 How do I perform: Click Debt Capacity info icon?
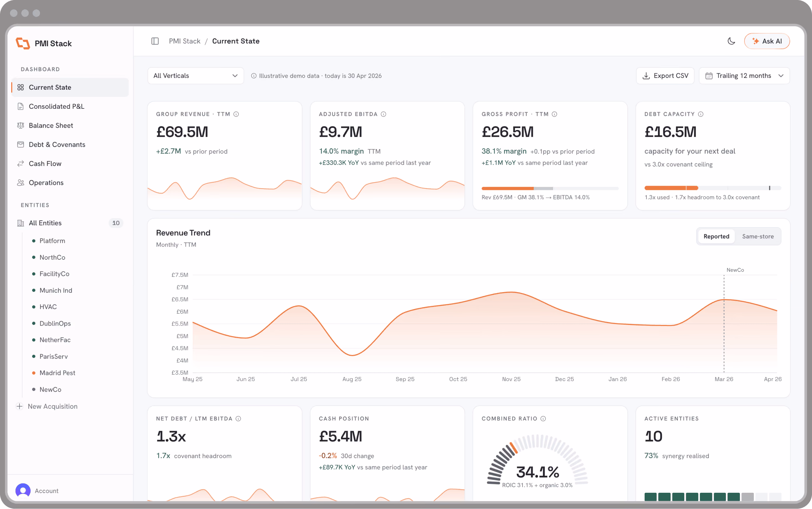pos(701,114)
